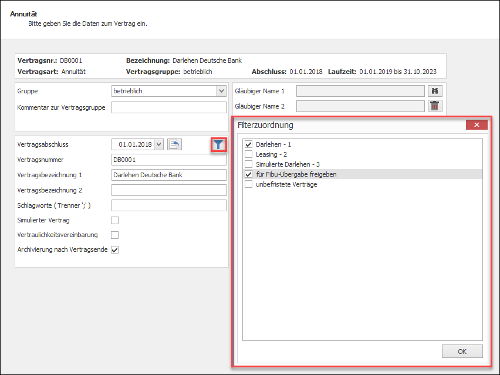500x375 pixels.
Task: Uncheck für Fibu-Übergabe freigeben filter
Action: click(248, 174)
